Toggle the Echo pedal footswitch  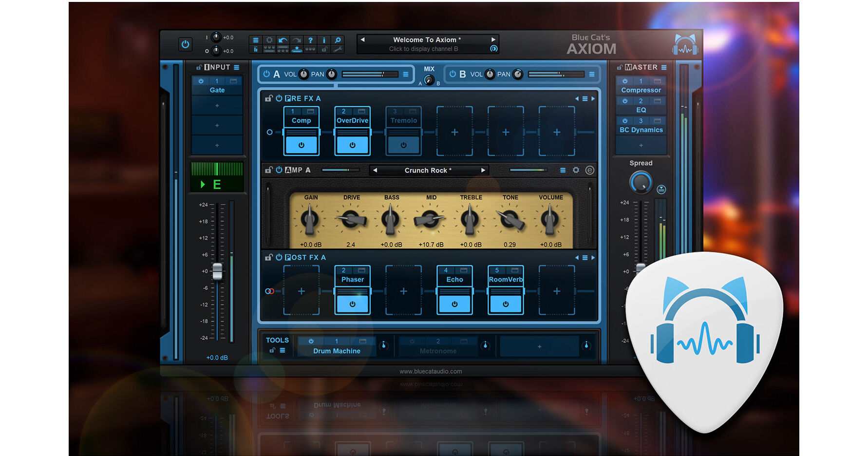point(454,304)
